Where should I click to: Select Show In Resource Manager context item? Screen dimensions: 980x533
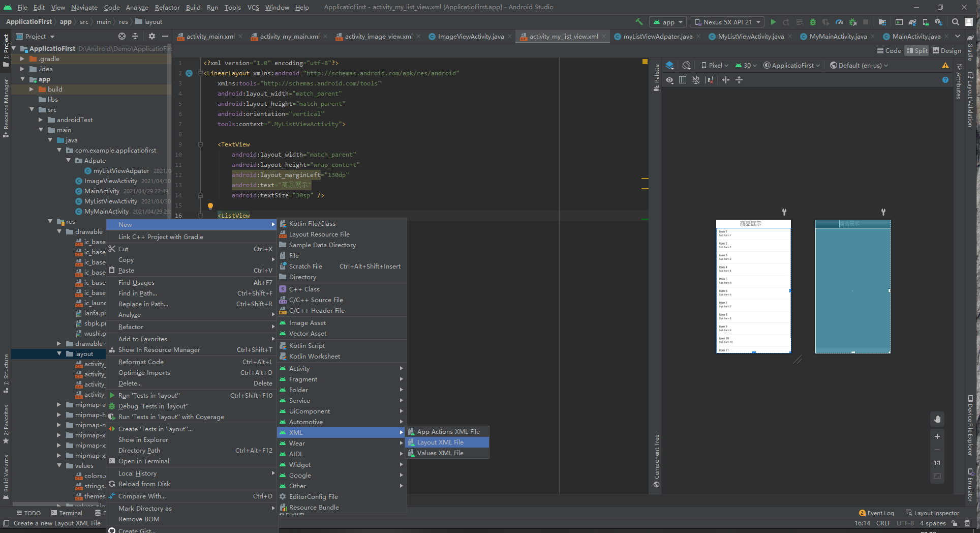tap(192, 350)
